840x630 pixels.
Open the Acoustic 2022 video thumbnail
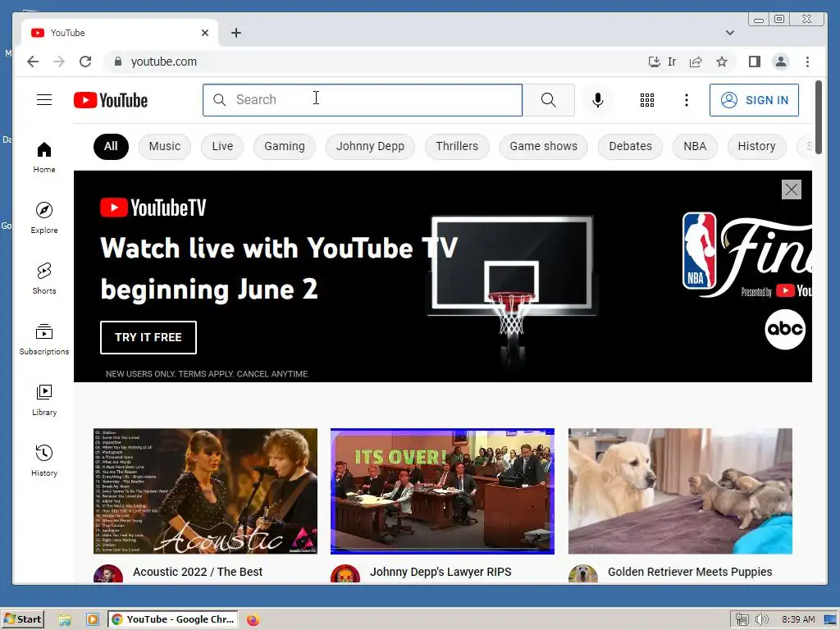point(205,491)
